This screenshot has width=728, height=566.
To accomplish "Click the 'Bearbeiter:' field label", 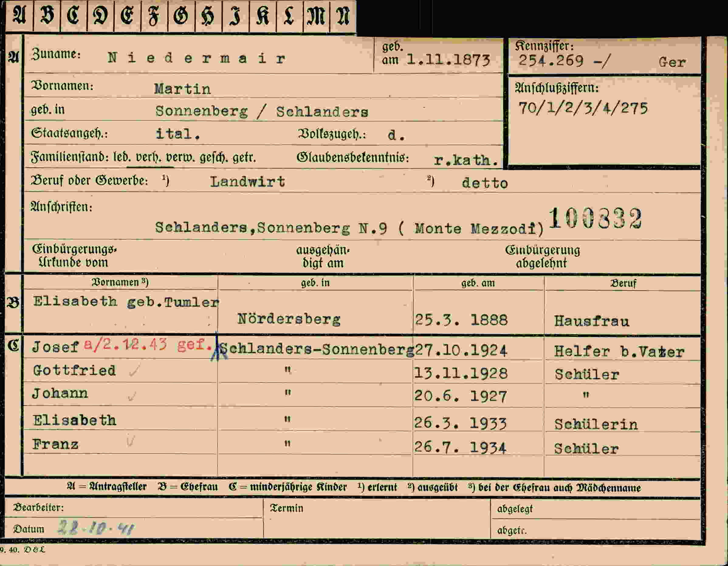I will click(38, 507).
